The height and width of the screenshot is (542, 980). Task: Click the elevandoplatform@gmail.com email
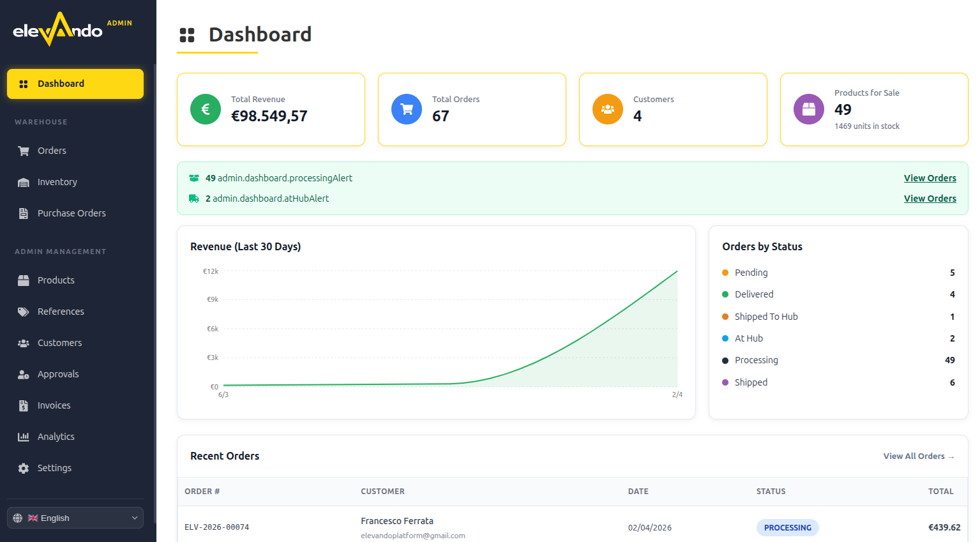[x=413, y=536]
